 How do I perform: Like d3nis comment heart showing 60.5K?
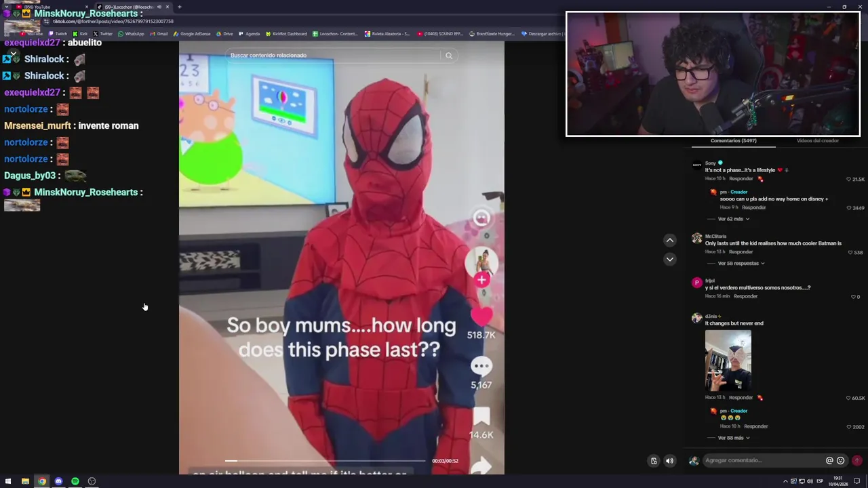(x=848, y=398)
